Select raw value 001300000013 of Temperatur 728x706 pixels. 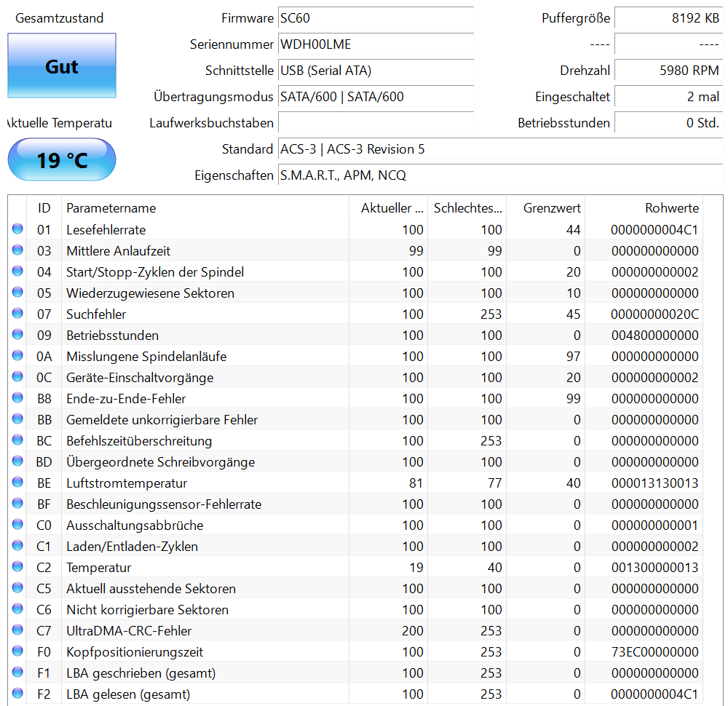654,568
